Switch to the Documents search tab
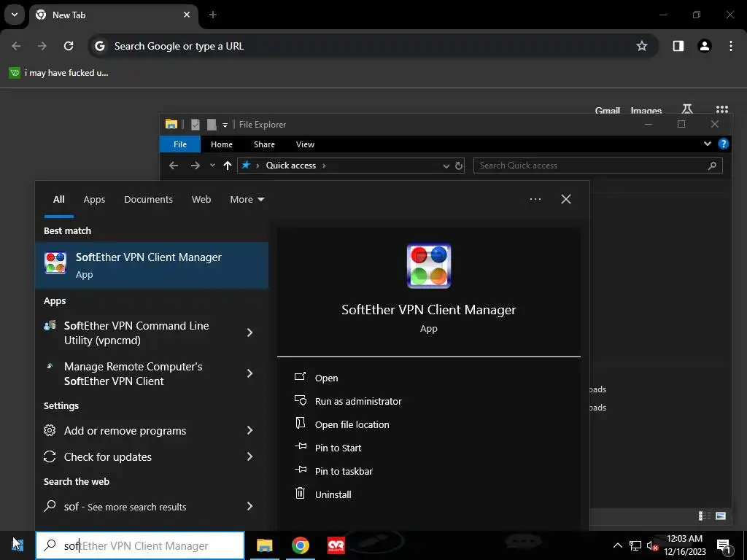Viewport: 747px width, 560px height. coord(148,200)
